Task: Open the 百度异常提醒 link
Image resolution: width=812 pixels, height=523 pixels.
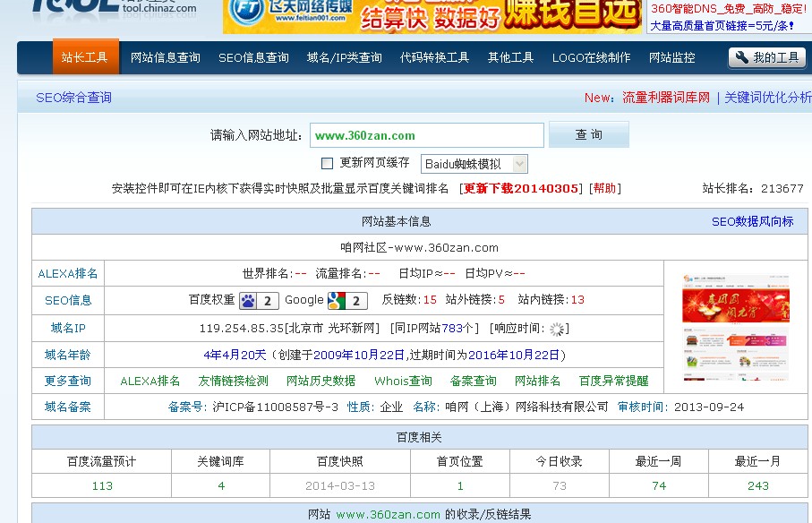Action: (613, 382)
